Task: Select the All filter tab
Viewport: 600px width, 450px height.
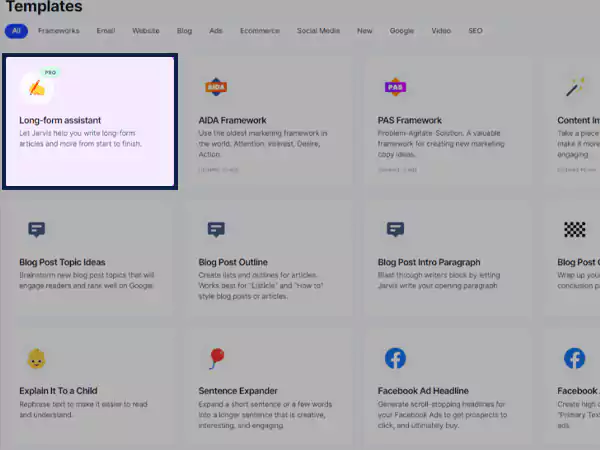Action: pyautogui.click(x=16, y=31)
